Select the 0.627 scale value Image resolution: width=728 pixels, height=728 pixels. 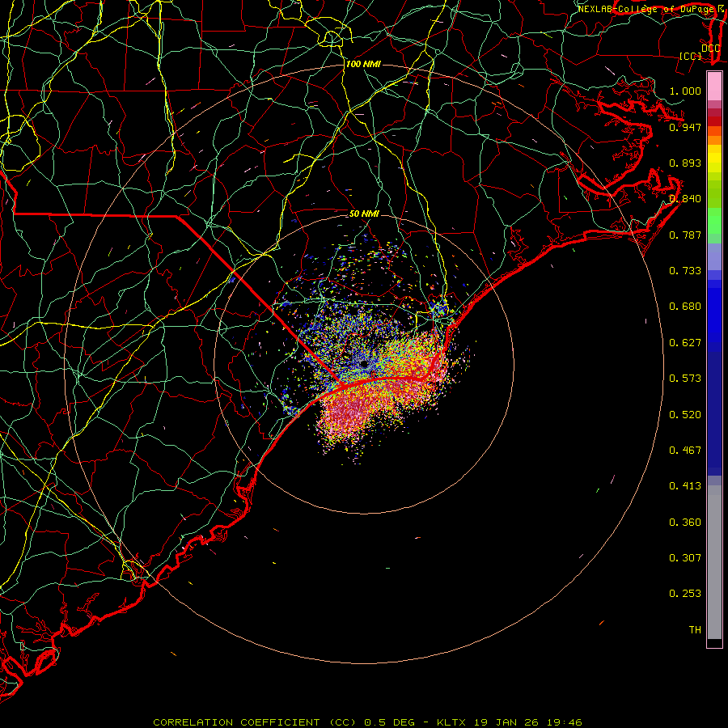685,343
